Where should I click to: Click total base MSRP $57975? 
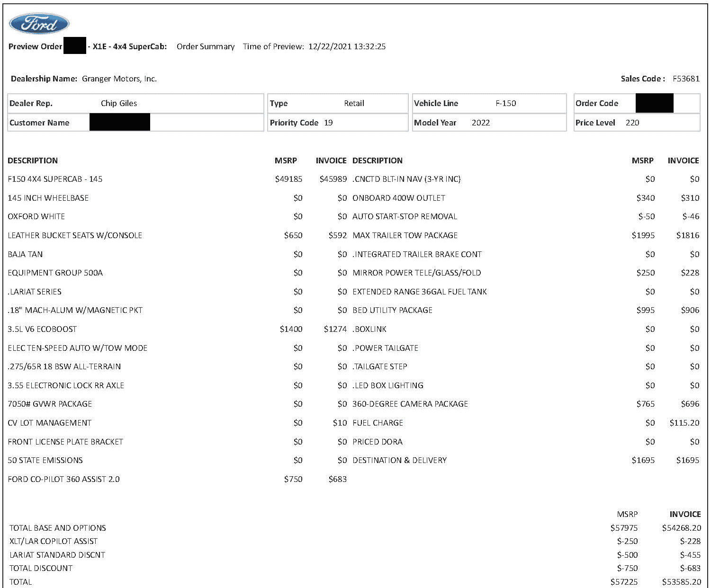624,528
